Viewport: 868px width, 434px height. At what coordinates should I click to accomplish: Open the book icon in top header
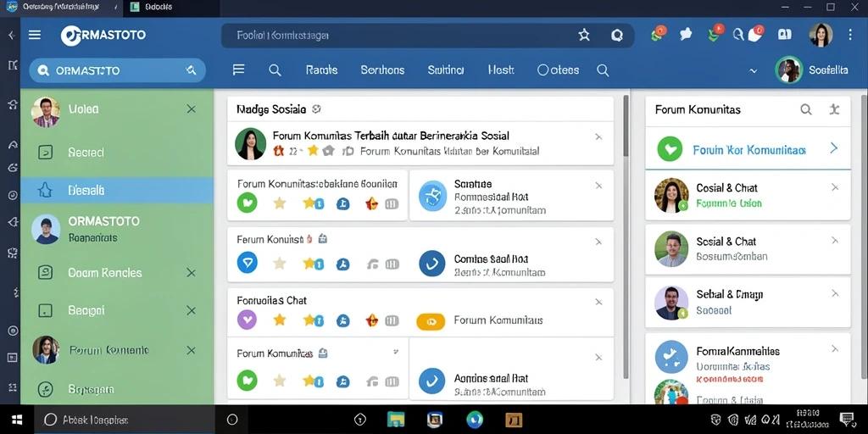(784, 35)
